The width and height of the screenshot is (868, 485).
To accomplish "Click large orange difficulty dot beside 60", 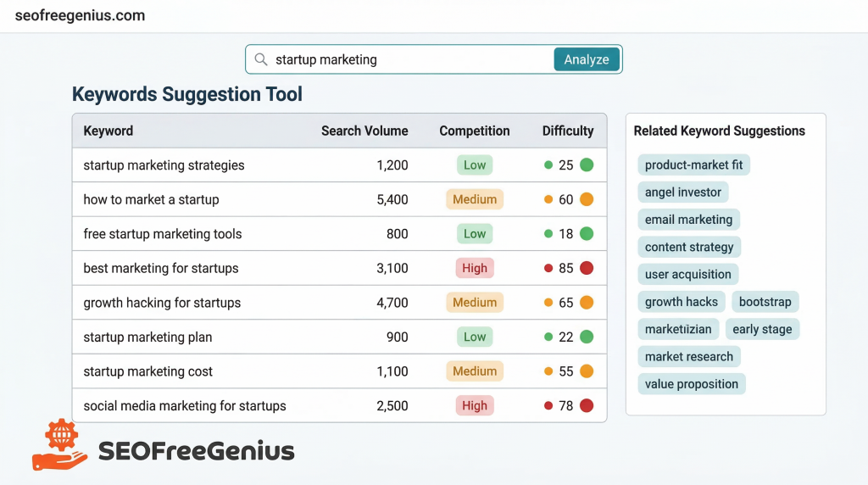I will [x=587, y=199].
